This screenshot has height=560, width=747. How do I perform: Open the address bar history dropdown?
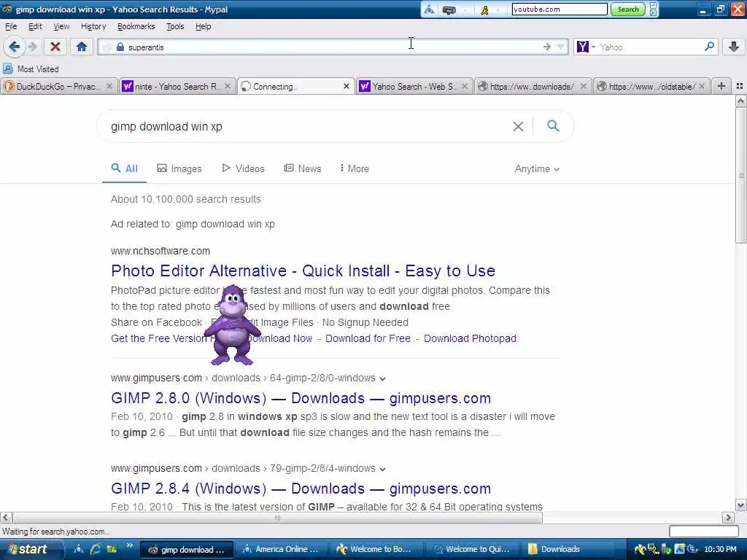[x=561, y=47]
